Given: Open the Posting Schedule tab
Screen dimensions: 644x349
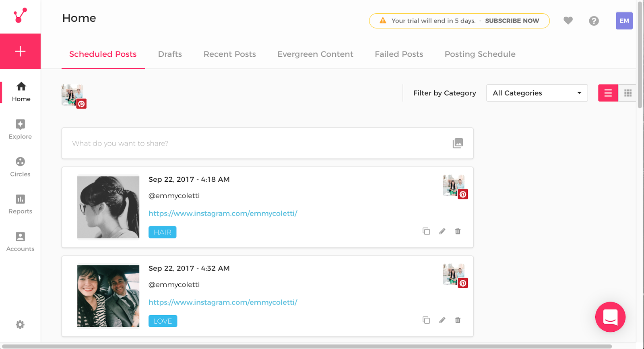Looking at the screenshot, I should 480,54.
